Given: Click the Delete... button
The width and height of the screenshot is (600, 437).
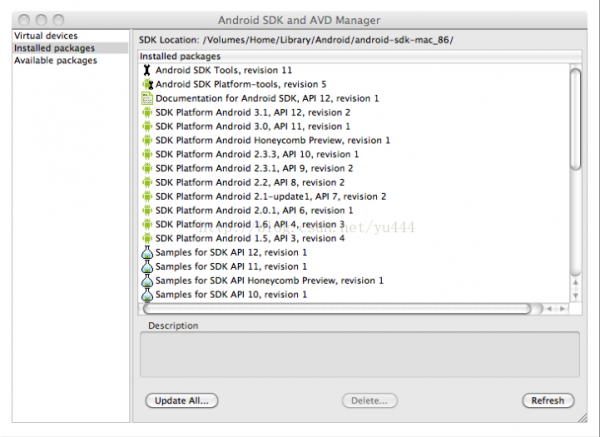Looking at the screenshot, I should click(x=369, y=401).
